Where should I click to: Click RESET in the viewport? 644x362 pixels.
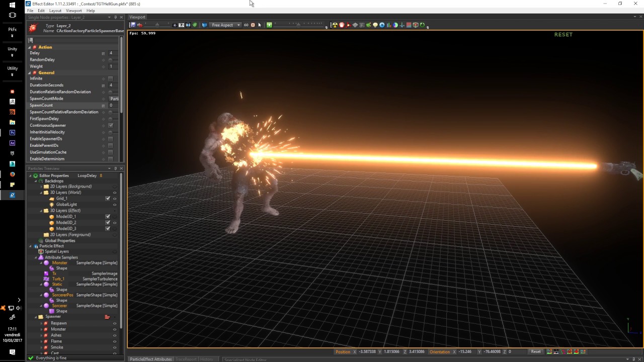pos(563,35)
